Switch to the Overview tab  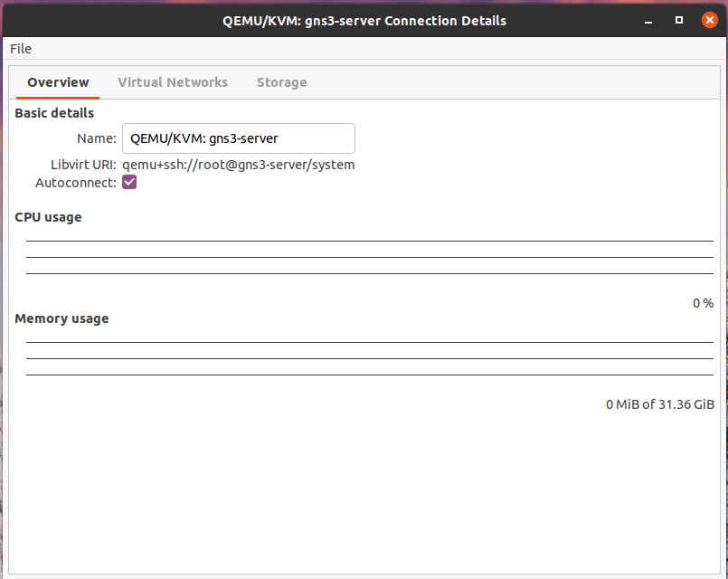point(58,82)
